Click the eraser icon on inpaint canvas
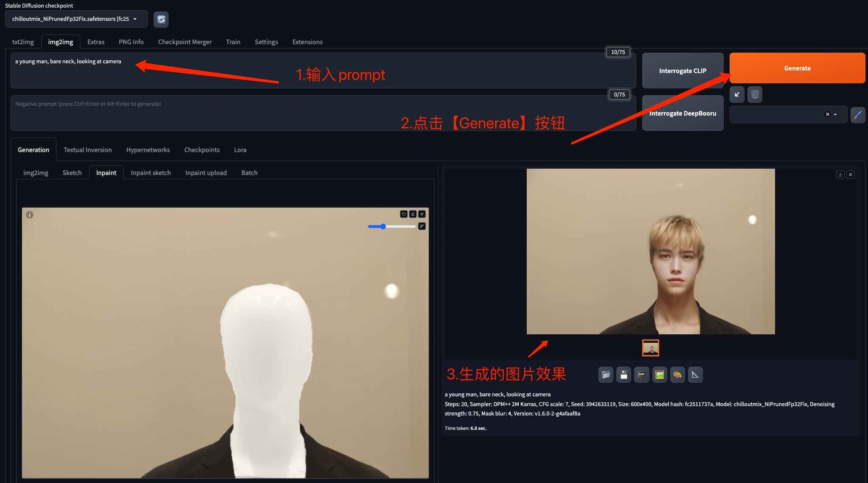The width and height of the screenshot is (868, 483). click(413, 214)
